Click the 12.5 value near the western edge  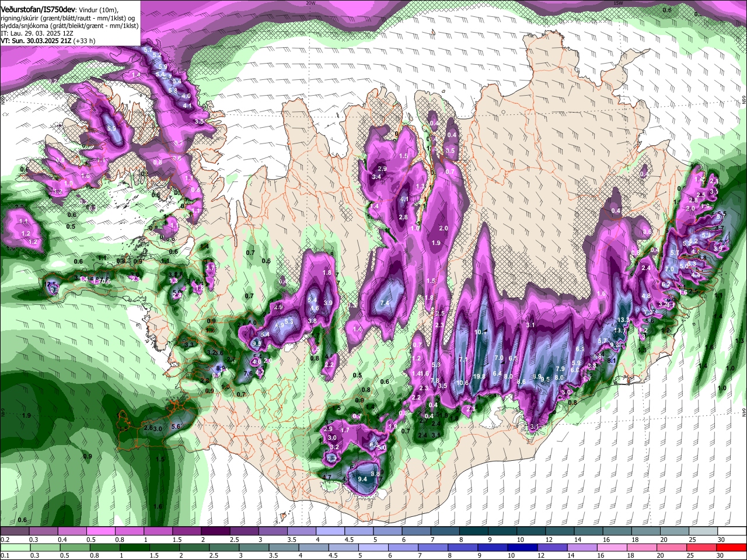point(51,284)
